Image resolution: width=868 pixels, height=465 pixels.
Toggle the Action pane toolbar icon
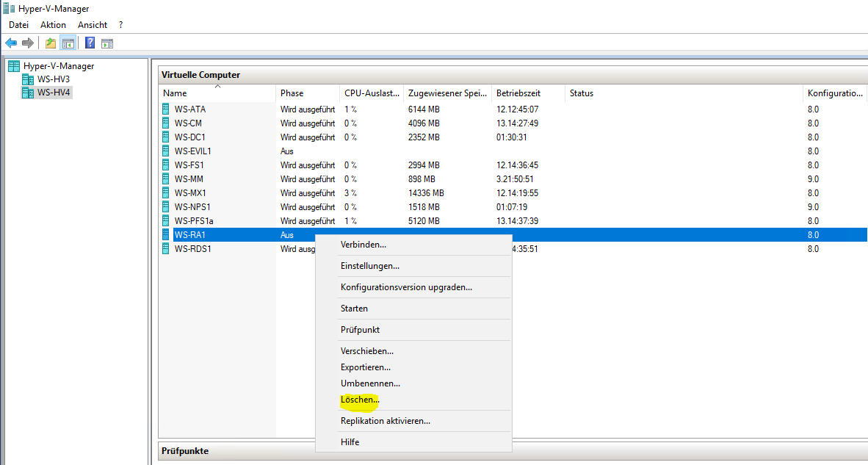(107, 43)
